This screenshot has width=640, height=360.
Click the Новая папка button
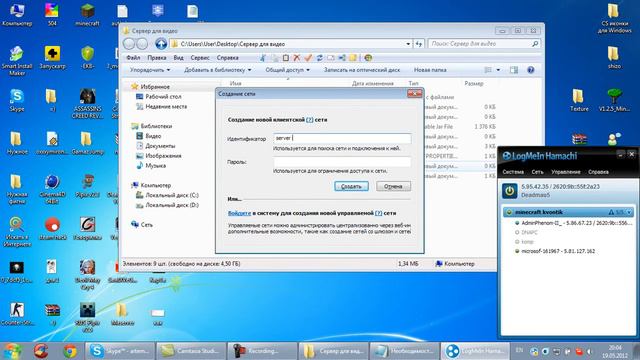tap(430, 70)
